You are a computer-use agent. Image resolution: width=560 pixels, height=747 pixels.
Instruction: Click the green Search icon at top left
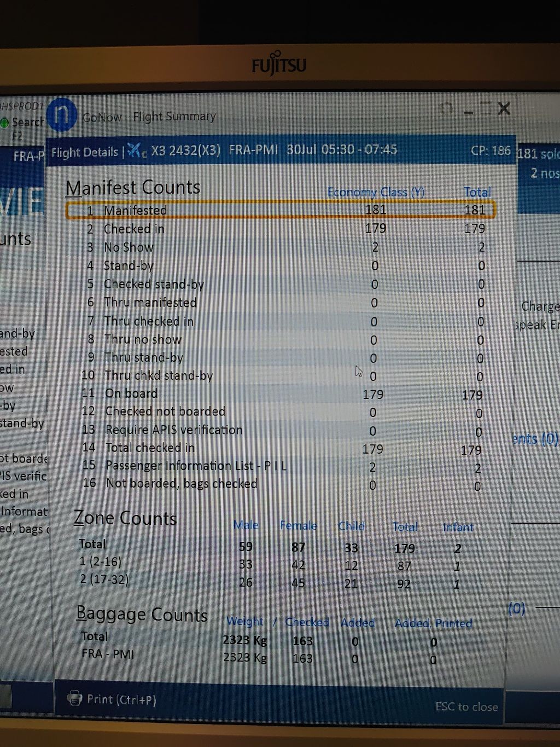tap(5, 123)
